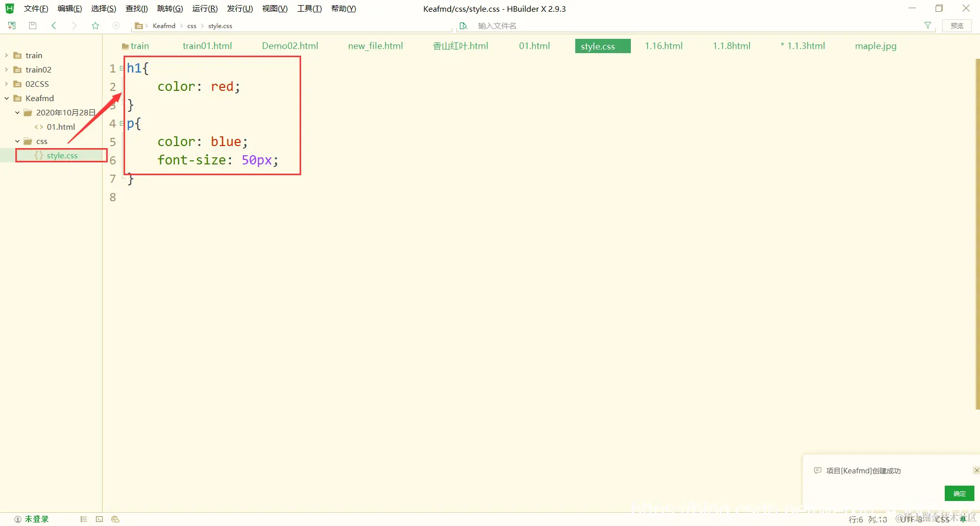Click the save file toolbar icon

33,26
